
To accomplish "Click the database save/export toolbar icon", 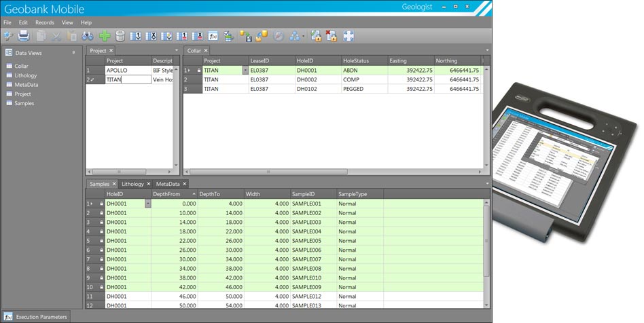I will point(246,36).
